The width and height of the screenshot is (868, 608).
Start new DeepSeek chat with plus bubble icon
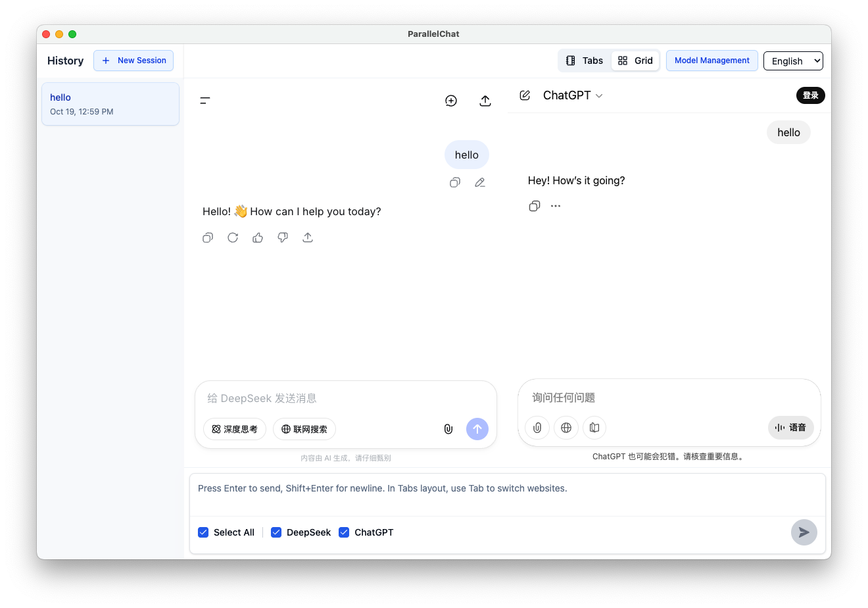pyautogui.click(x=451, y=101)
